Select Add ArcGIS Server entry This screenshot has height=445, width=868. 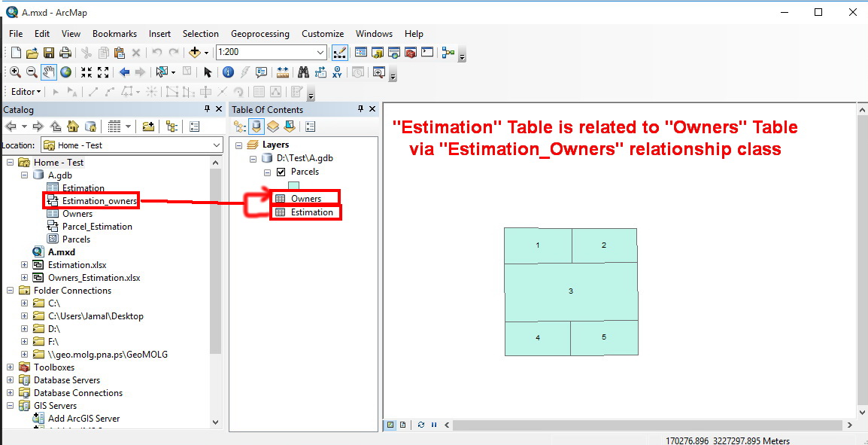click(x=83, y=419)
